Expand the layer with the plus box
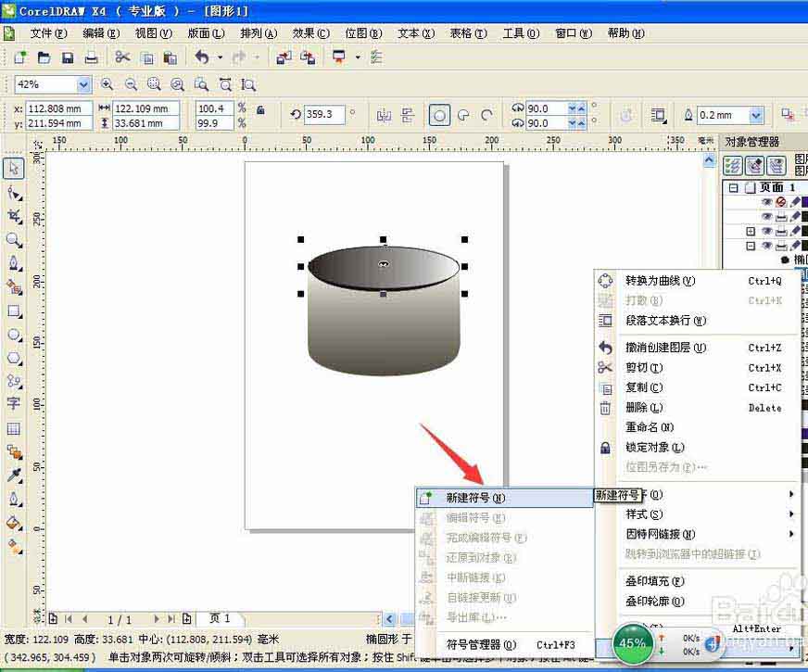This screenshot has height=672, width=808. coord(751,231)
